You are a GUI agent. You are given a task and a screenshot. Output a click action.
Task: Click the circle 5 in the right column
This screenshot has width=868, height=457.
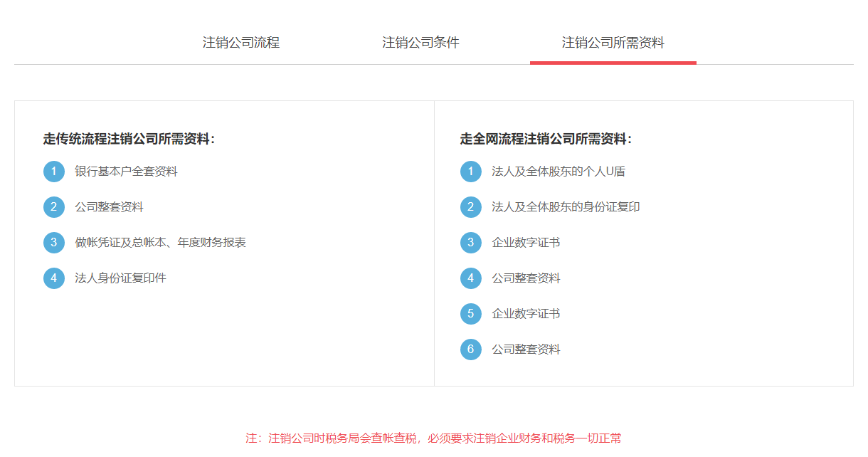pos(470,313)
